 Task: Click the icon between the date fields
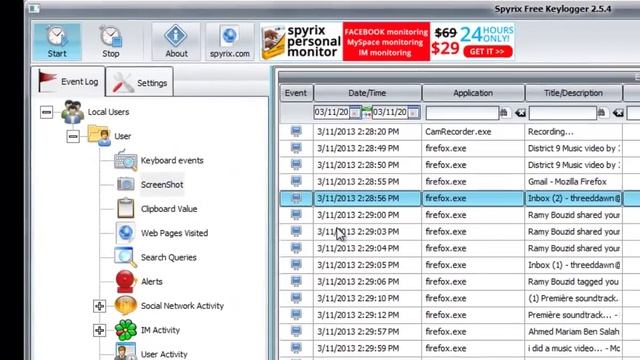click(x=367, y=113)
